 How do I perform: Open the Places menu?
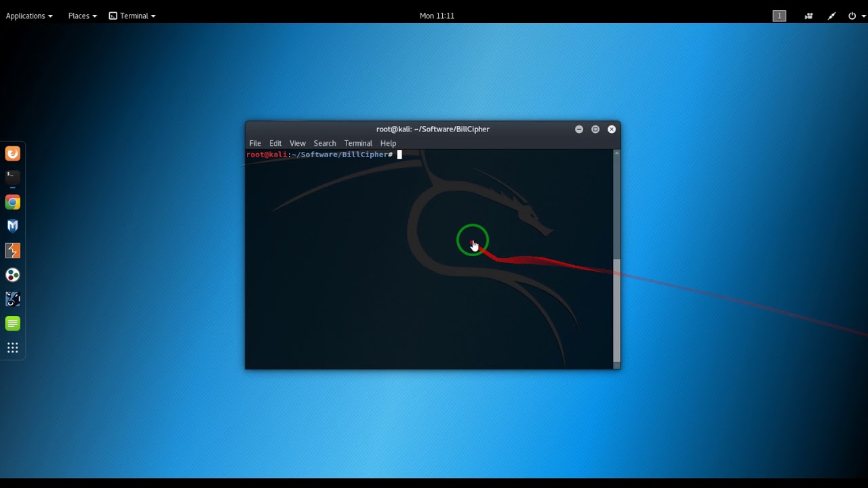coord(82,16)
